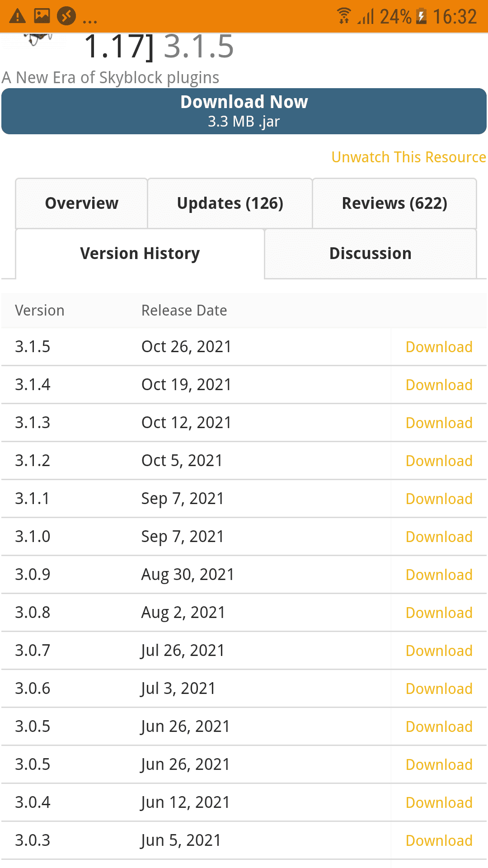This screenshot has height=868, width=488.
Task: Click Unwatch This Resource link
Action: (408, 157)
